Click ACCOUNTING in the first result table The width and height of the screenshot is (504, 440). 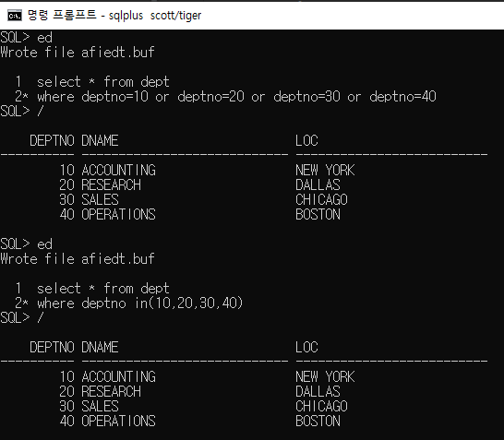118,171
